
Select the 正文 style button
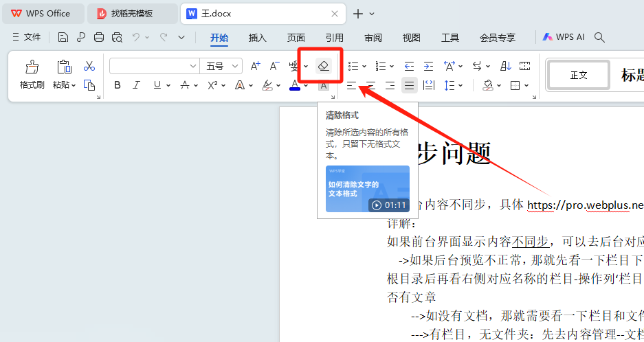[579, 75]
